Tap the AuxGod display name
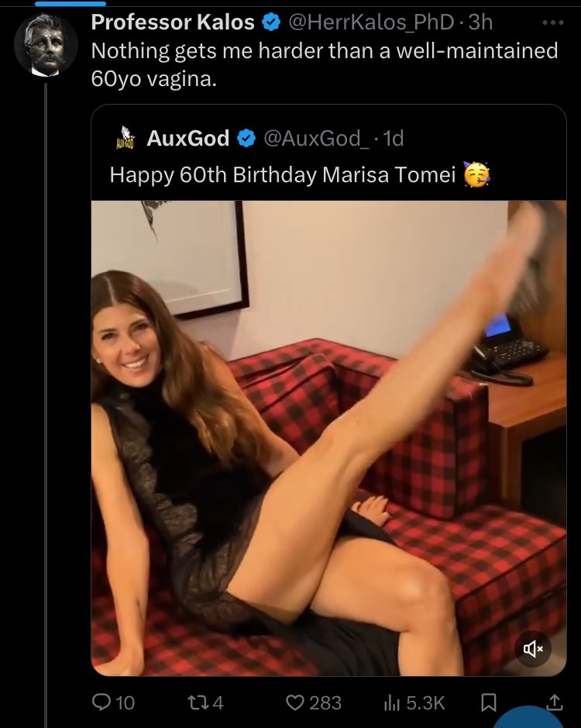The height and width of the screenshot is (728, 581). [188, 138]
